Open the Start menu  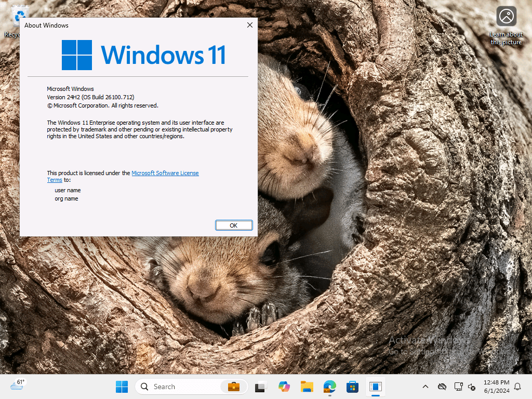tap(122, 387)
